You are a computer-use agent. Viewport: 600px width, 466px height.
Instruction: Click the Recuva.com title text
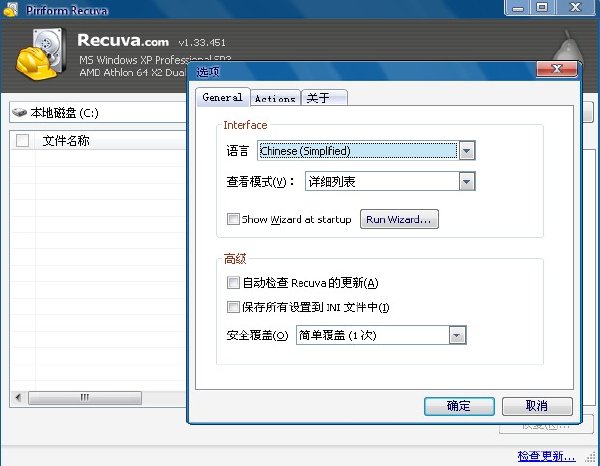pos(123,40)
